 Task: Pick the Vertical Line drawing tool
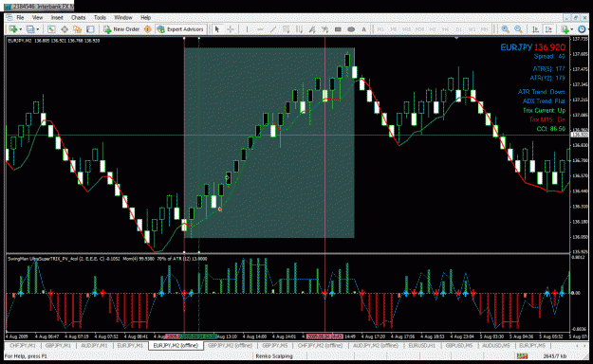[x=247, y=29]
